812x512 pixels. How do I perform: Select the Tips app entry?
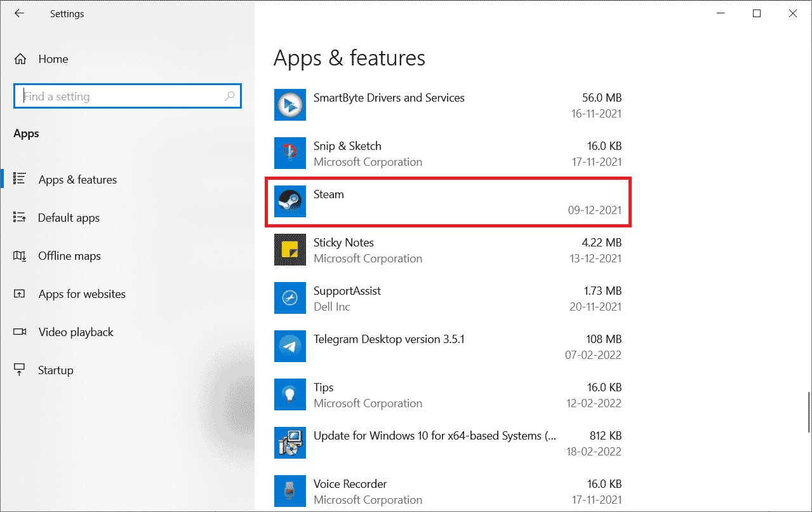tap(448, 394)
